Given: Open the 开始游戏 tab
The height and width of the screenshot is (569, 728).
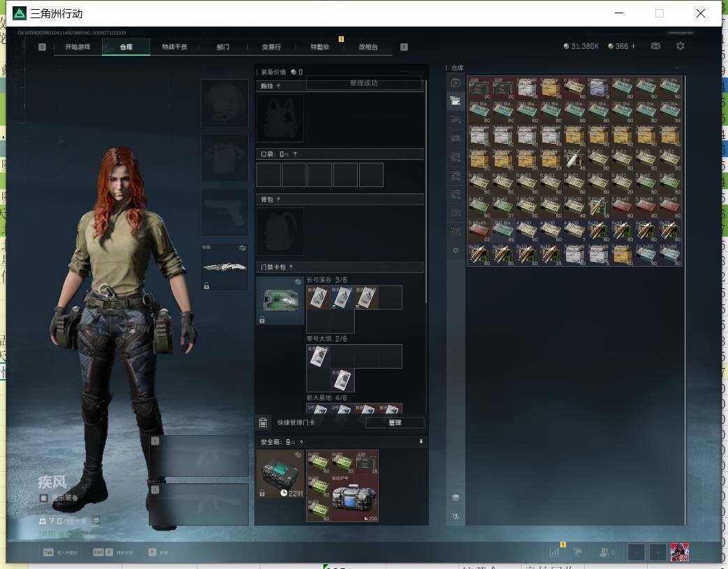Looking at the screenshot, I should click(x=78, y=47).
